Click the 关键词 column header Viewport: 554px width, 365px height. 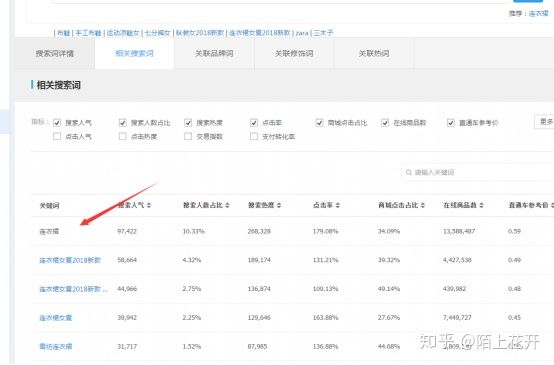[49, 206]
